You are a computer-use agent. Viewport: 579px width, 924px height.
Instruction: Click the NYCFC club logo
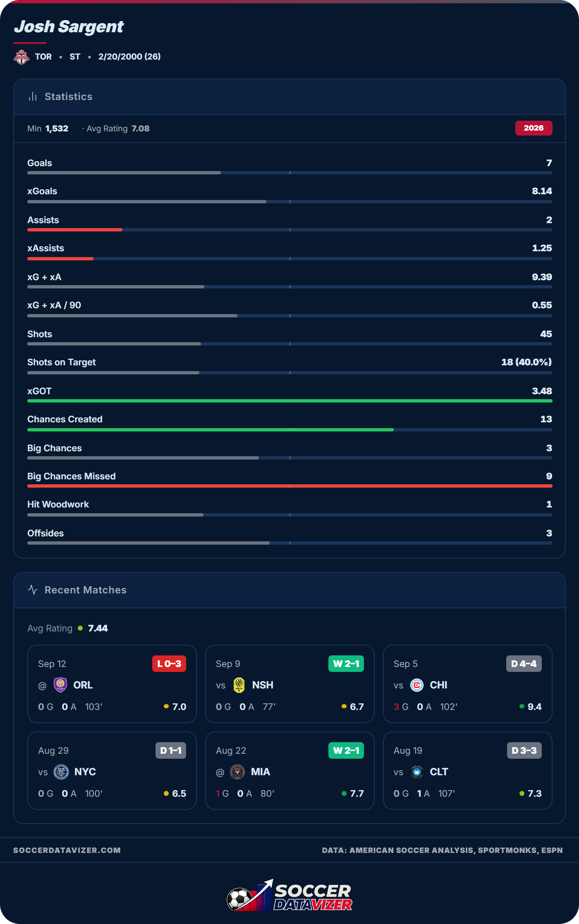tap(61, 772)
